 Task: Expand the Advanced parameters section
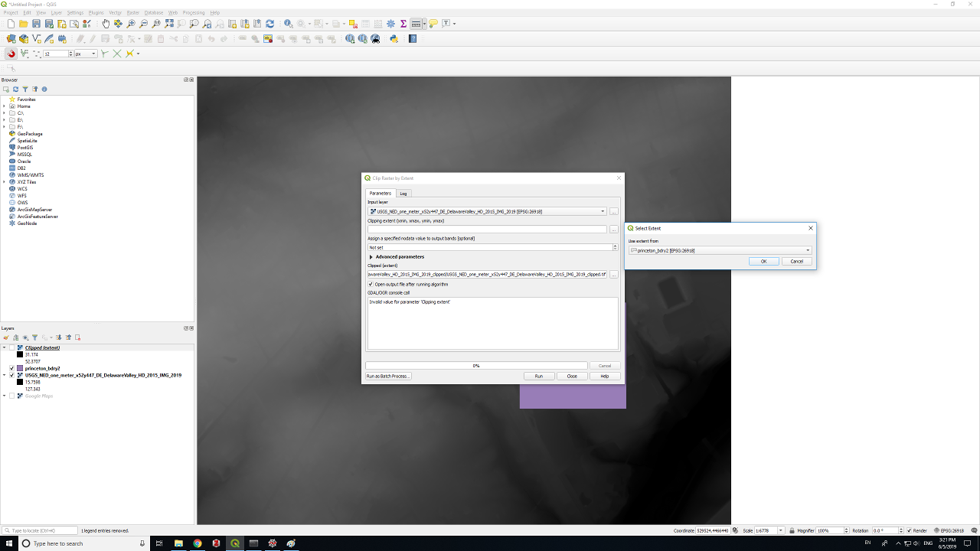(371, 257)
